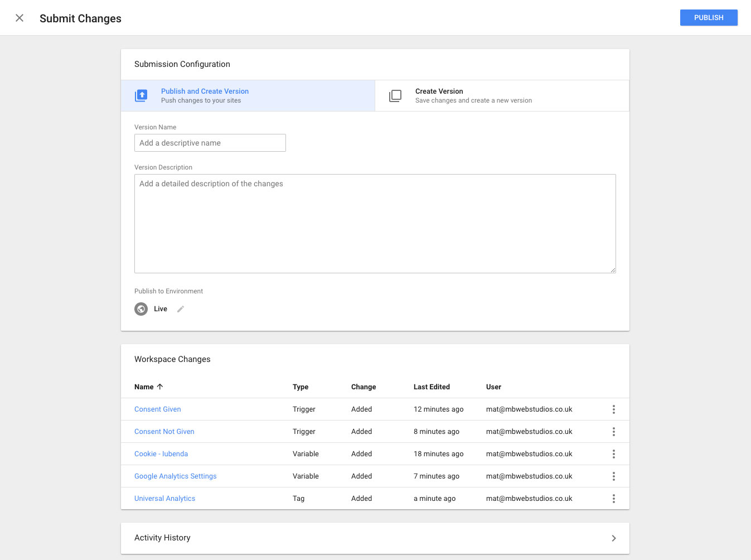The width and height of the screenshot is (751, 560).
Task: Click the Create Version stacked-pages icon
Action: [x=395, y=95]
